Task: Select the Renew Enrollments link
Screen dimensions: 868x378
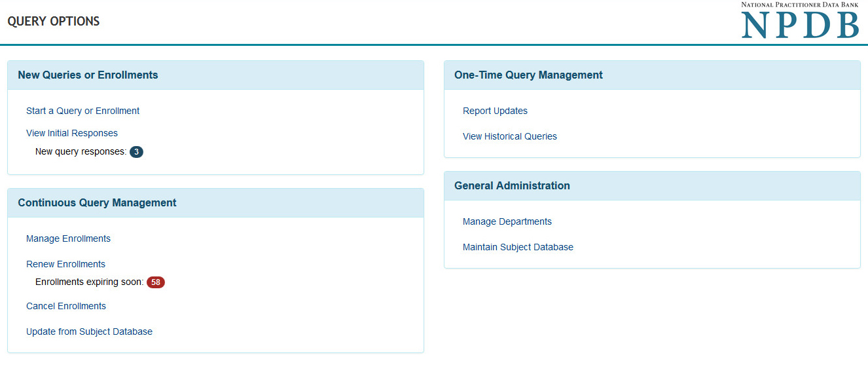Action: pos(65,264)
